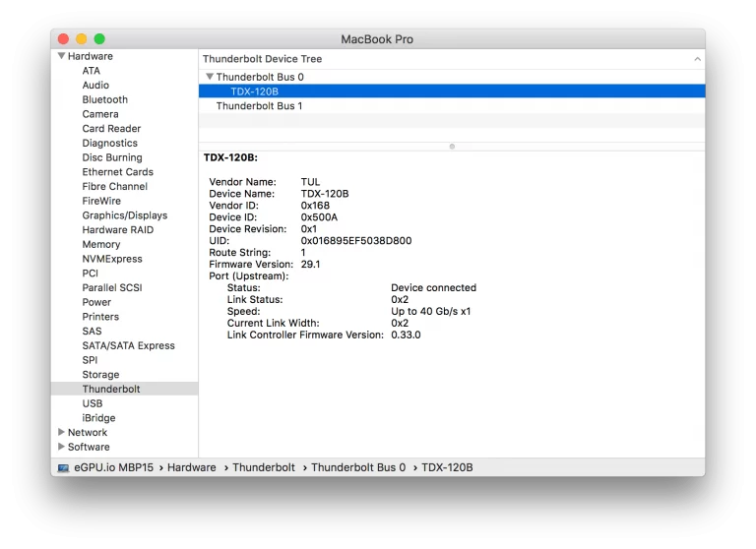The width and height of the screenshot is (756, 549).
Task: Show Memory information
Action: coord(100,244)
